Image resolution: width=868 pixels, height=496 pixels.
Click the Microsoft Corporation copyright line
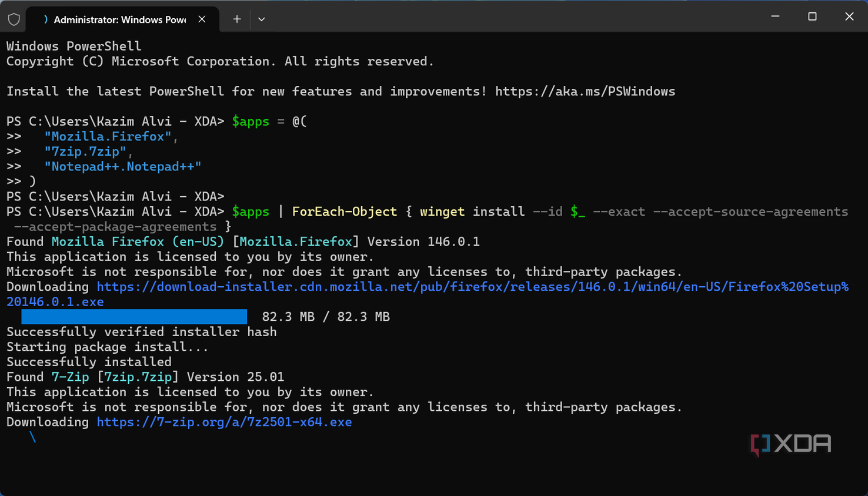tap(220, 62)
